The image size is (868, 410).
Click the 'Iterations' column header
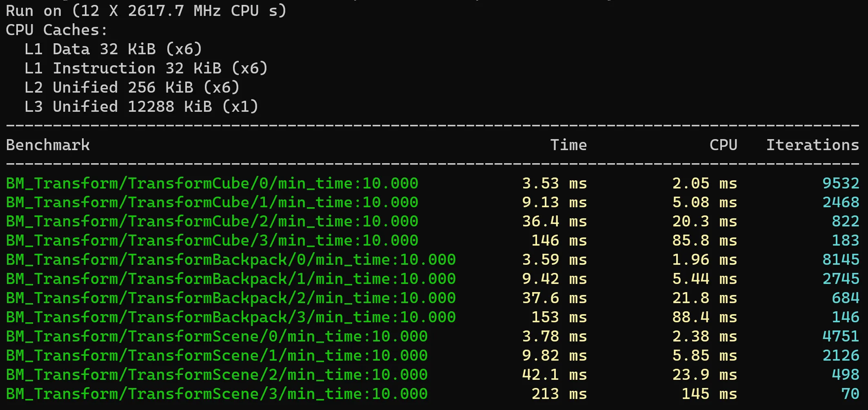click(813, 145)
